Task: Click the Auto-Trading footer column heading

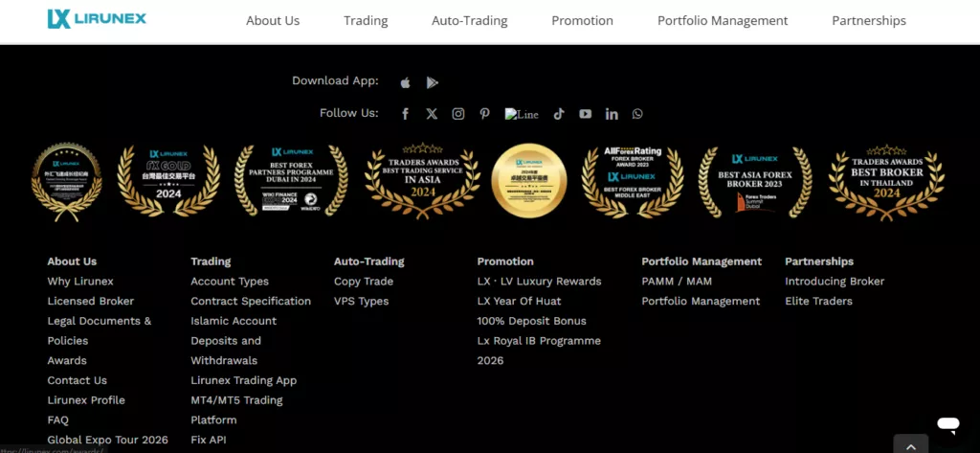Action: (x=368, y=261)
